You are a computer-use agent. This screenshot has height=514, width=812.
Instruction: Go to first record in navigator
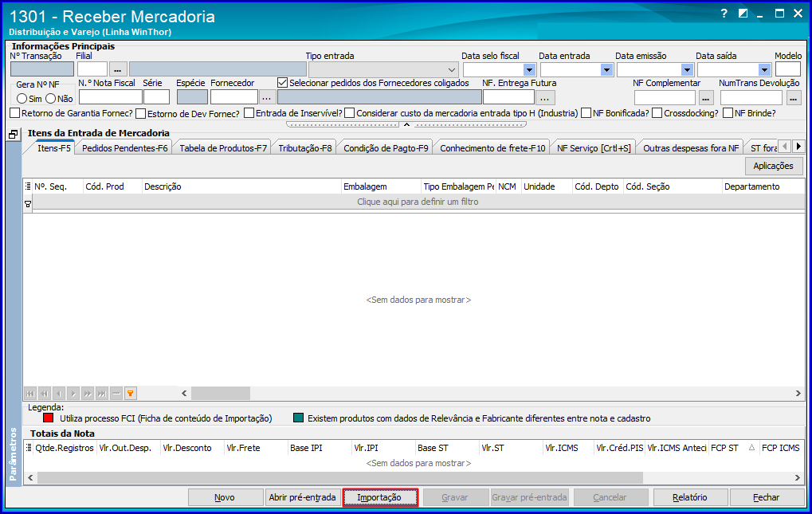[x=30, y=394]
